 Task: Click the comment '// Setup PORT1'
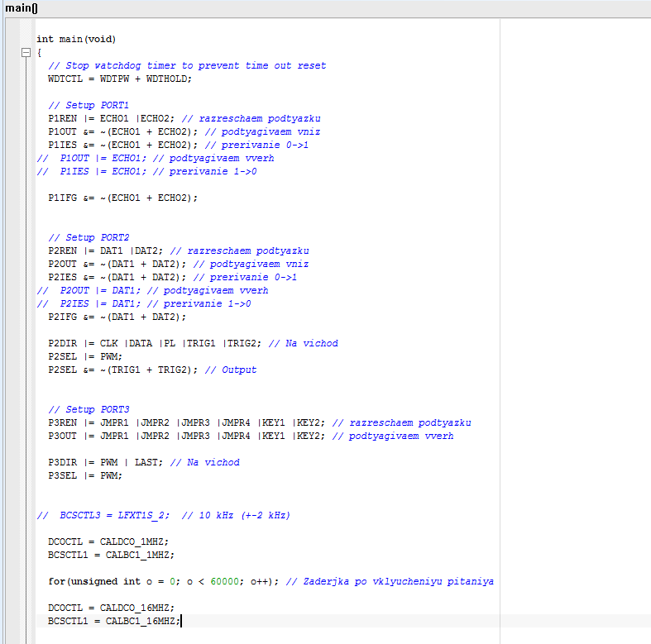point(89,105)
